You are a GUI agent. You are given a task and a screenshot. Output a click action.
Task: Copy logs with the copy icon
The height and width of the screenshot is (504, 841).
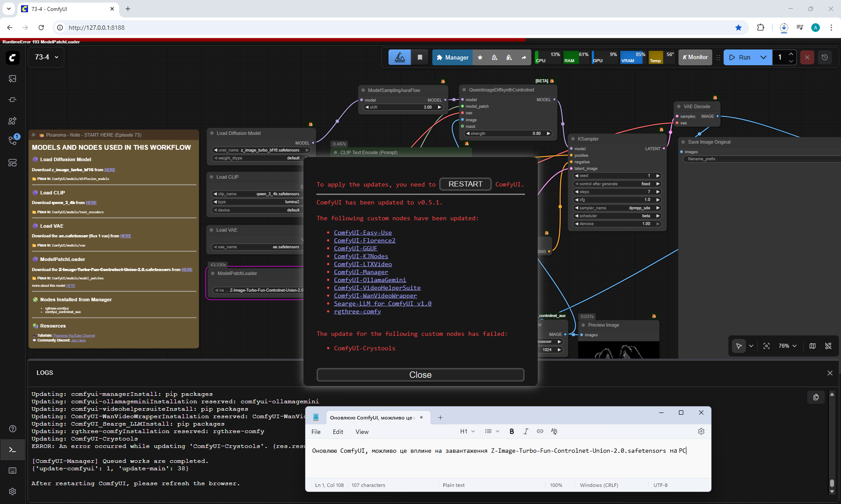[x=816, y=397]
